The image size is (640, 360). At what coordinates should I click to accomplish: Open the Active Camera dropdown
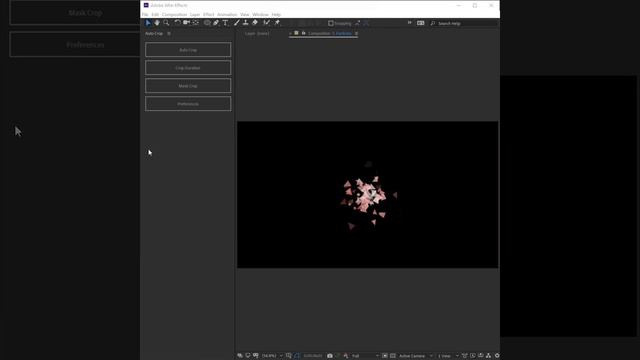click(x=416, y=356)
